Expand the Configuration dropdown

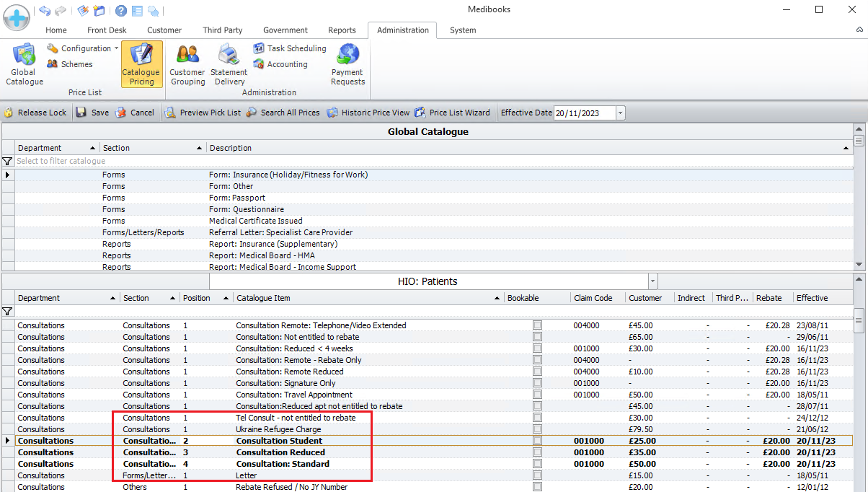click(117, 48)
